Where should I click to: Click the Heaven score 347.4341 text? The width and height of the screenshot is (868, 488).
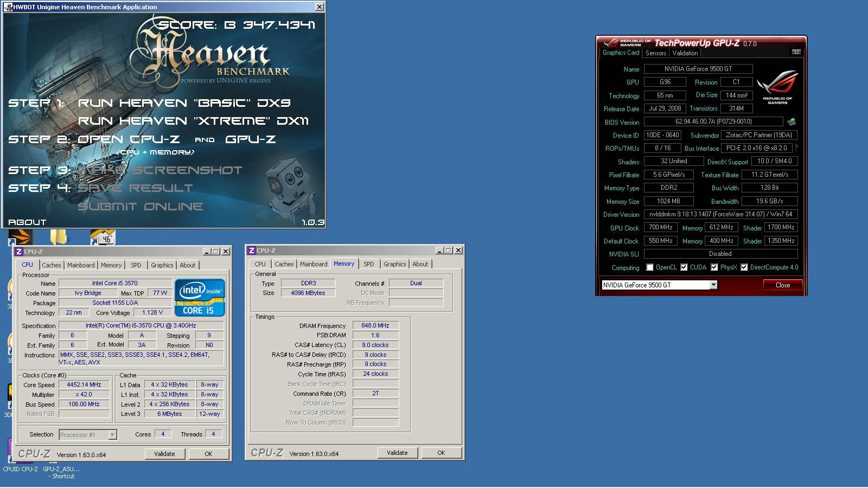(279, 25)
